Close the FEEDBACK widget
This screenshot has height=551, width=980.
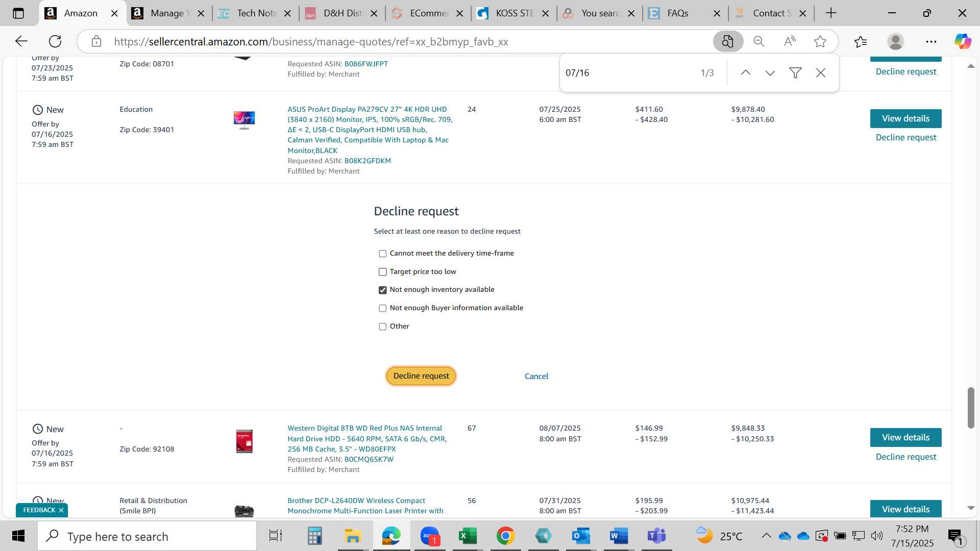click(61, 510)
